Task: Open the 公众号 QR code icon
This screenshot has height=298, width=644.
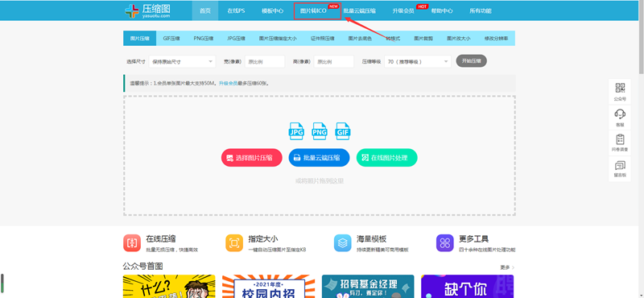Action: pos(620,88)
